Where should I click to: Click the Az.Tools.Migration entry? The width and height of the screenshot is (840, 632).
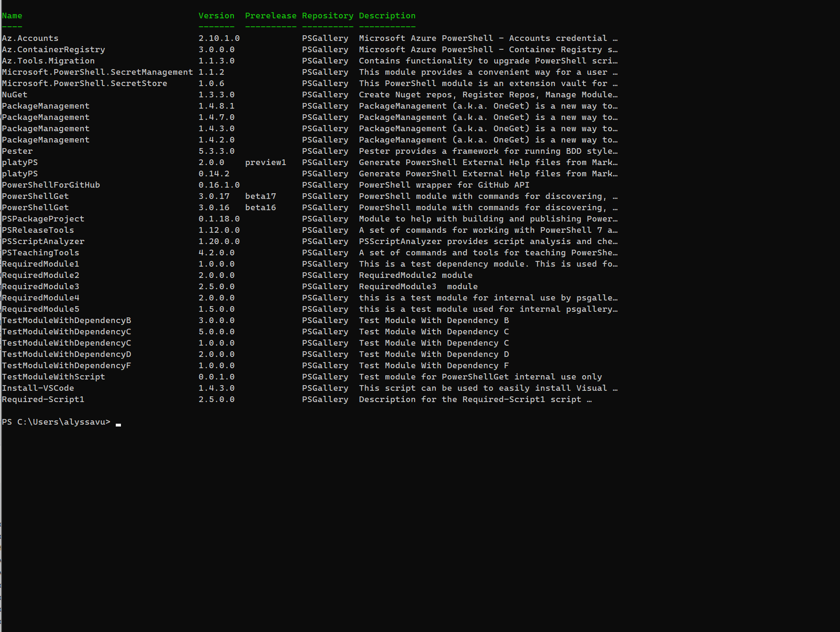pyautogui.click(x=48, y=61)
